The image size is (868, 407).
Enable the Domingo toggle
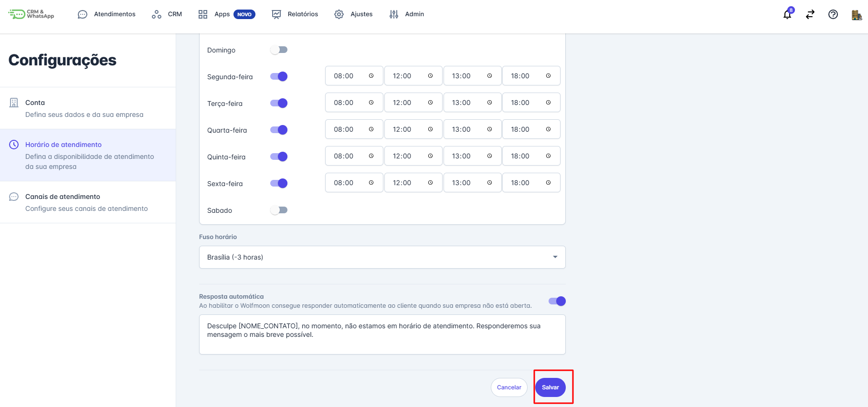279,50
